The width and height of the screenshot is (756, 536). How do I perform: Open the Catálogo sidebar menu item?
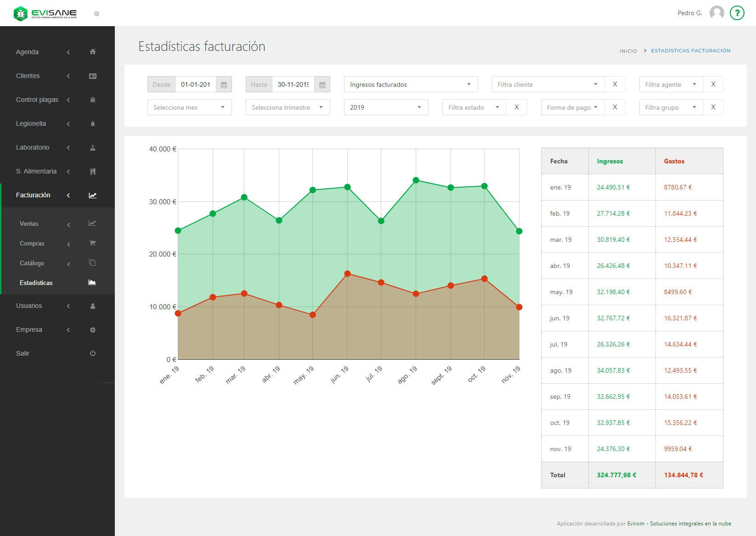coord(31,263)
